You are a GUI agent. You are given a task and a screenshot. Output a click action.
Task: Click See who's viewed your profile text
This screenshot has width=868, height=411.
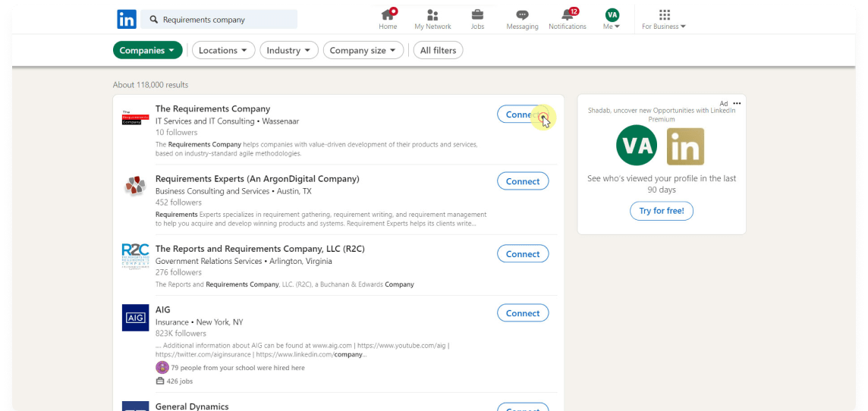662,184
